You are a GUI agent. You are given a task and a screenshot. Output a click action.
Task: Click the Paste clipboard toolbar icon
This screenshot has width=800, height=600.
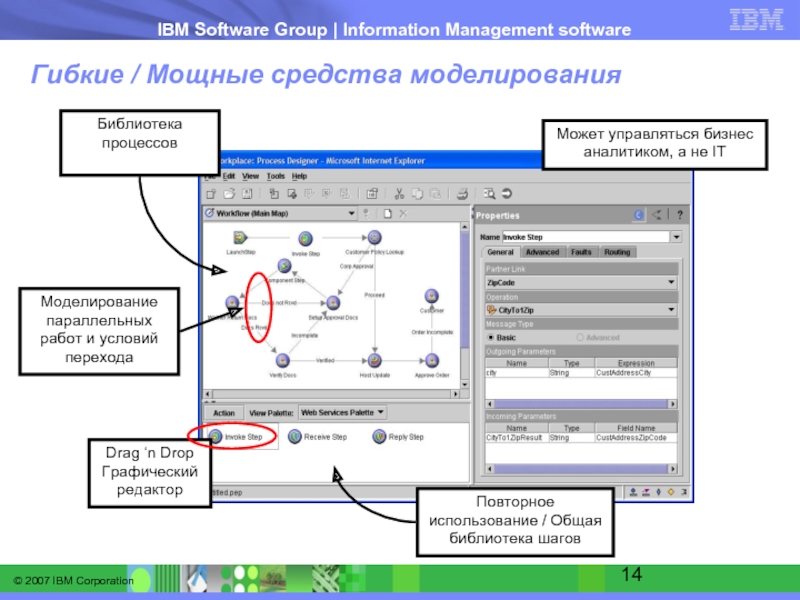[x=435, y=194]
